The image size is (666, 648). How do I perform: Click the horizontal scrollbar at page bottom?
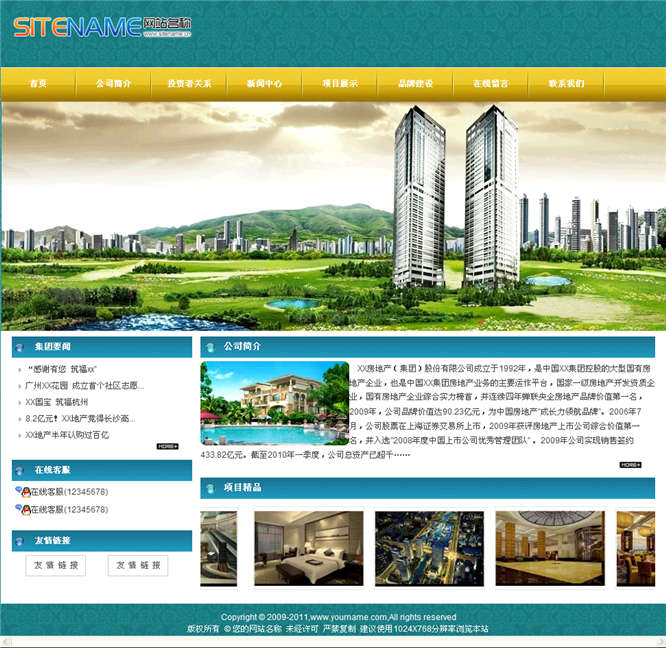[x=333, y=642]
